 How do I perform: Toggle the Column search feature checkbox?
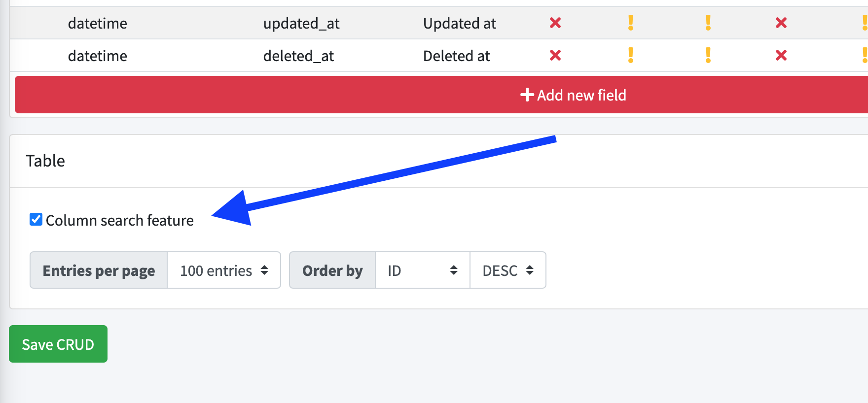click(x=36, y=219)
